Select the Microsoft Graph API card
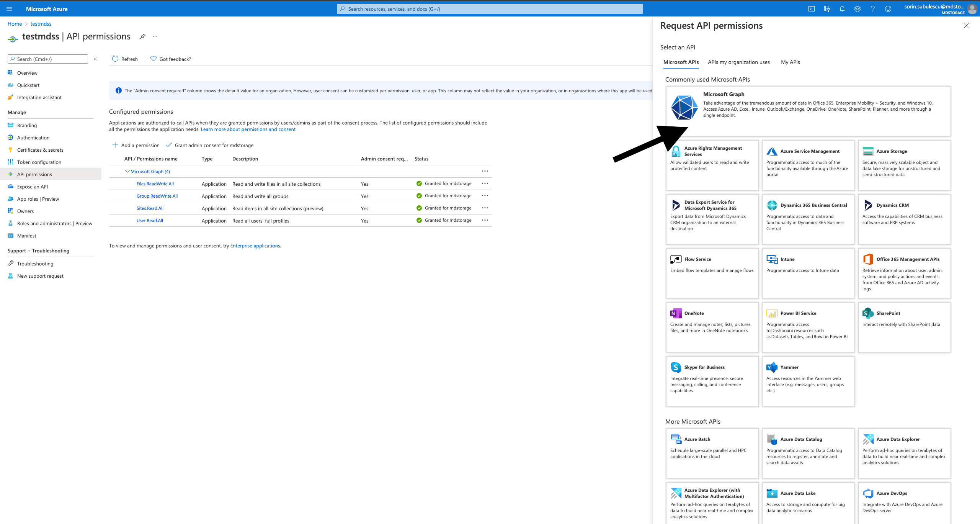This screenshot has height=524, width=980. 808,111
